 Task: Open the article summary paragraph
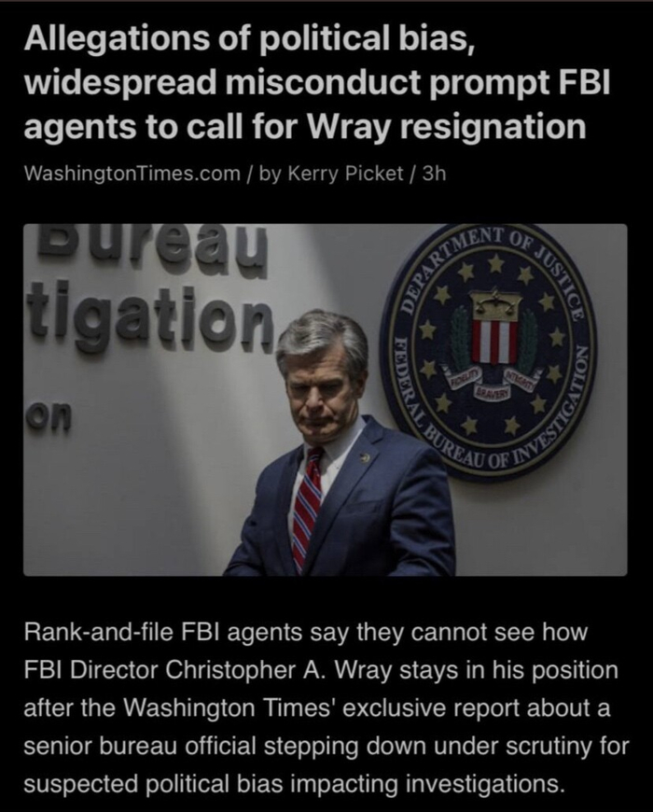[x=326, y=707]
